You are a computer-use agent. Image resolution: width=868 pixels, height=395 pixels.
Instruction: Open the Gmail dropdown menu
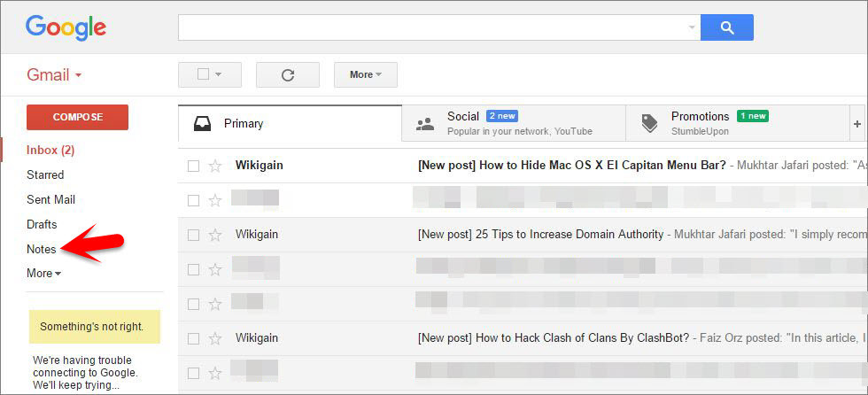click(x=54, y=75)
